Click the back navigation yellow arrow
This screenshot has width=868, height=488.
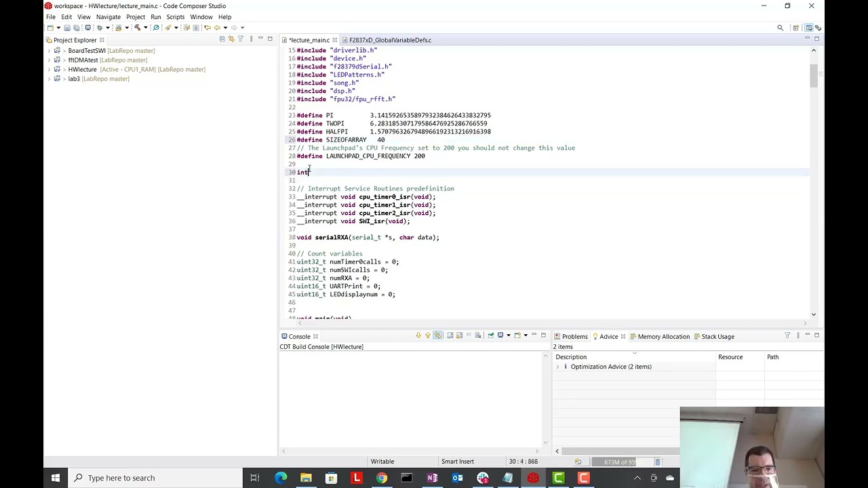point(217,28)
